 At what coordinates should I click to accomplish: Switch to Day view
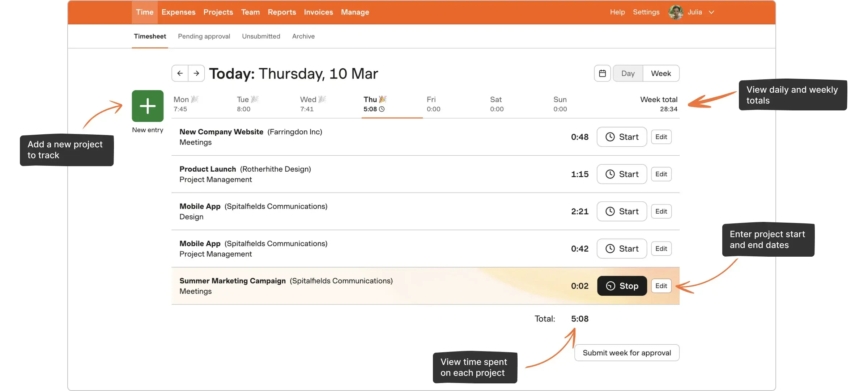[628, 73]
